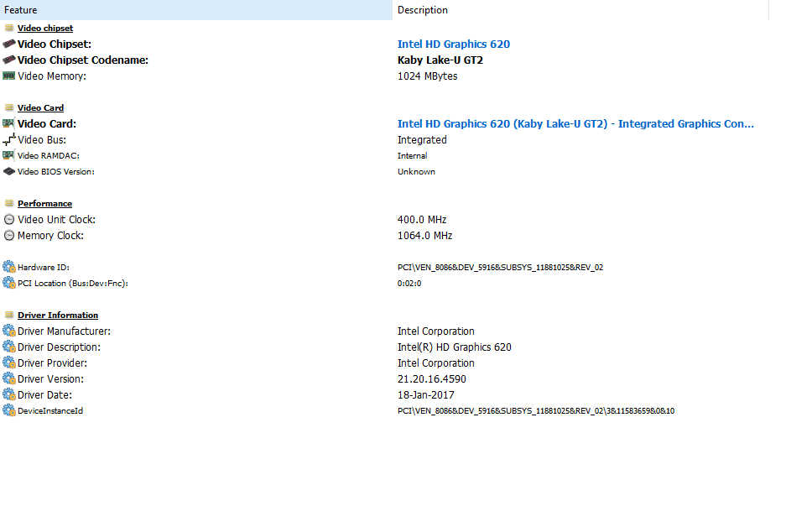
Task: Click the icon next to Video Chipset Codename
Action: coord(8,60)
